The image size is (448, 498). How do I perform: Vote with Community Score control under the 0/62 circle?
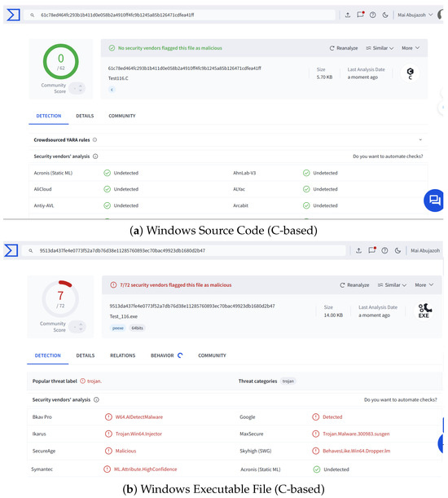77,88
